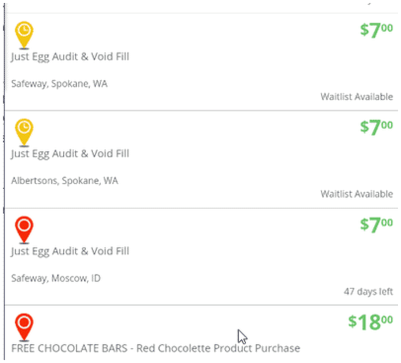The image size is (401, 363).
Task: Click red pin for Free Chocolate Bars job
Action: 24,327
